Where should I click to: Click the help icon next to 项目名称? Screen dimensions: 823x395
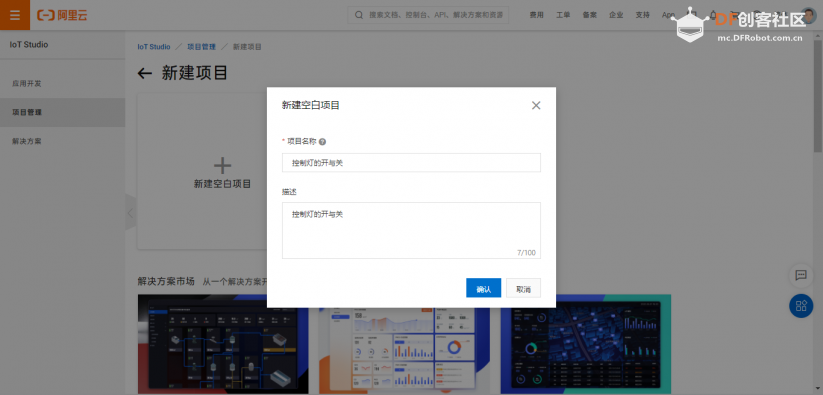point(322,142)
